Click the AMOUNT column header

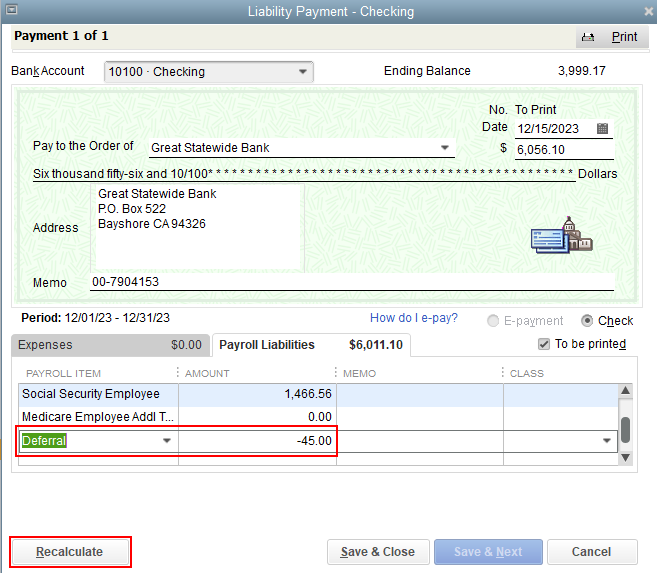point(207,373)
